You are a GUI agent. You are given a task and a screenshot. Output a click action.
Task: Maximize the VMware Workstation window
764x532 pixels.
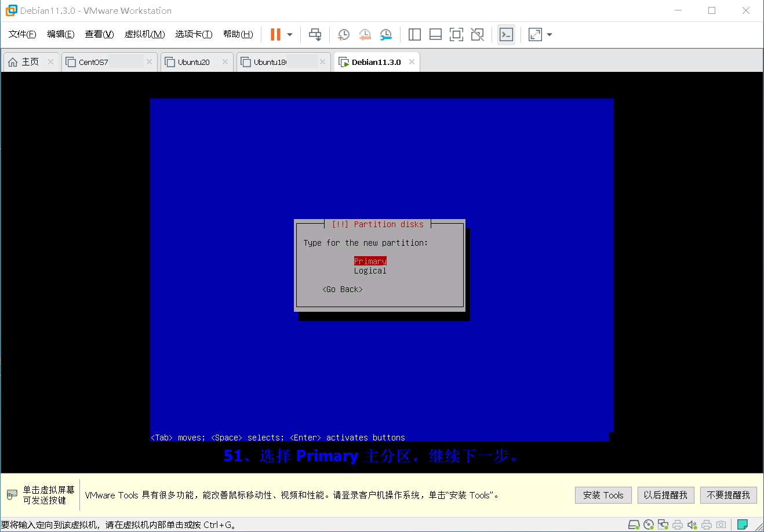click(x=712, y=10)
